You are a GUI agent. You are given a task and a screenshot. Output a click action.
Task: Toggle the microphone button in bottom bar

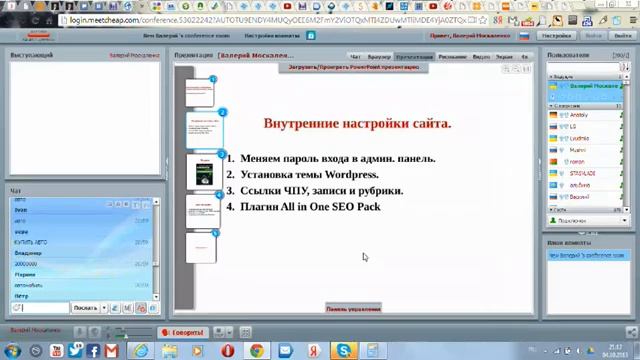[x=80, y=333]
